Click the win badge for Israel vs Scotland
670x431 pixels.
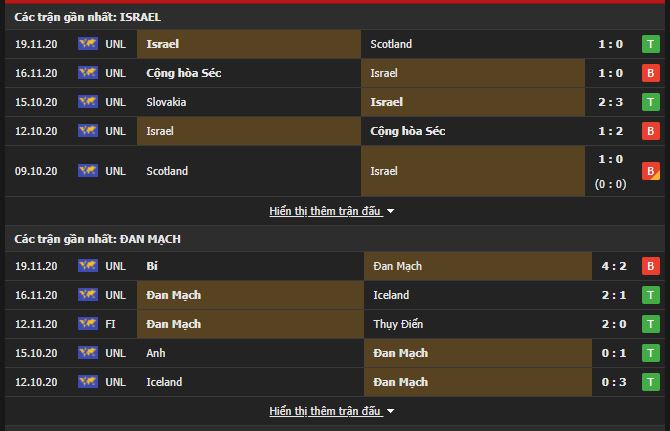tap(650, 44)
